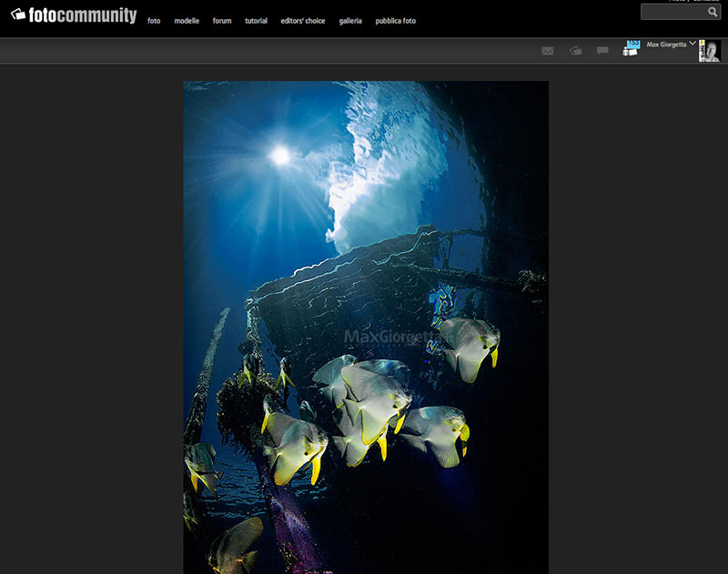Click pubblica foto link
The height and width of the screenshot is (574, 728).
396,21
